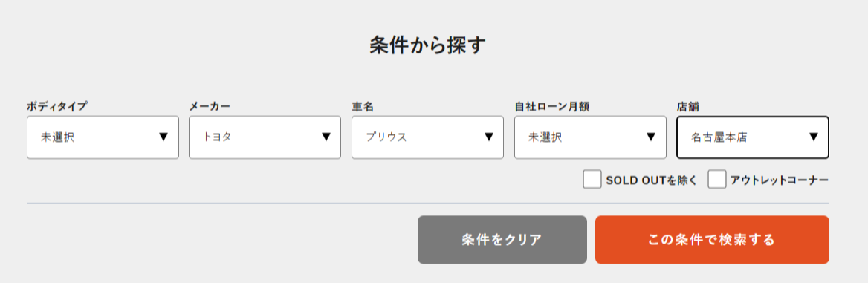Click the 店舗 field label
868x283 pixels.
[688, 106]
